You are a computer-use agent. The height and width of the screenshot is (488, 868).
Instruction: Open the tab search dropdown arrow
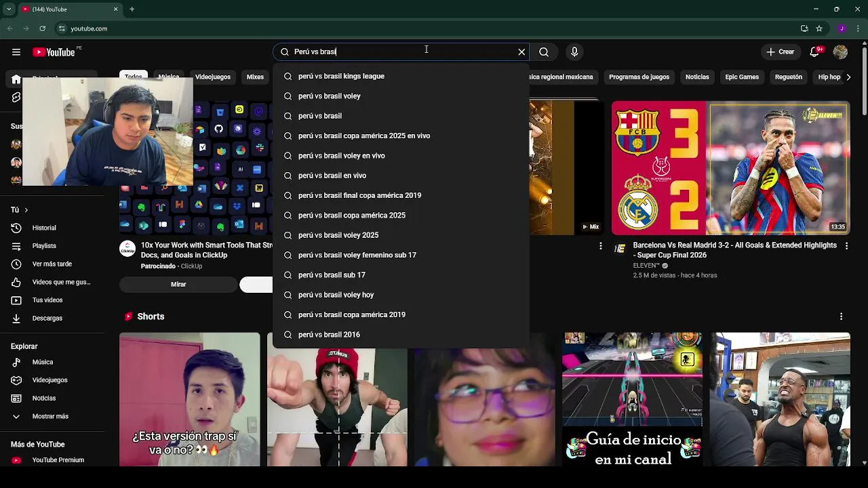8,9
